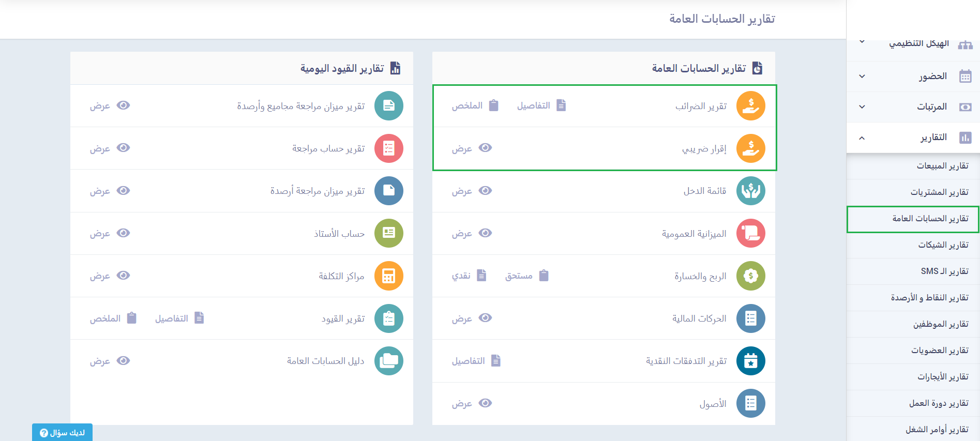Click the Cash Flow report (تقرير التدفقات النقدية) calendar icon
This screenshot has width=980, height=441.
[750, 361]
